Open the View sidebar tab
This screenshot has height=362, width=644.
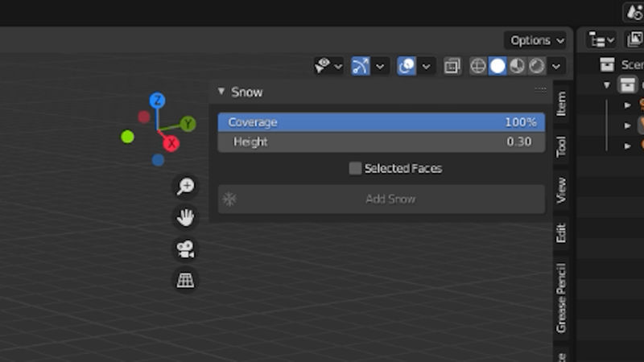(561, 190)
